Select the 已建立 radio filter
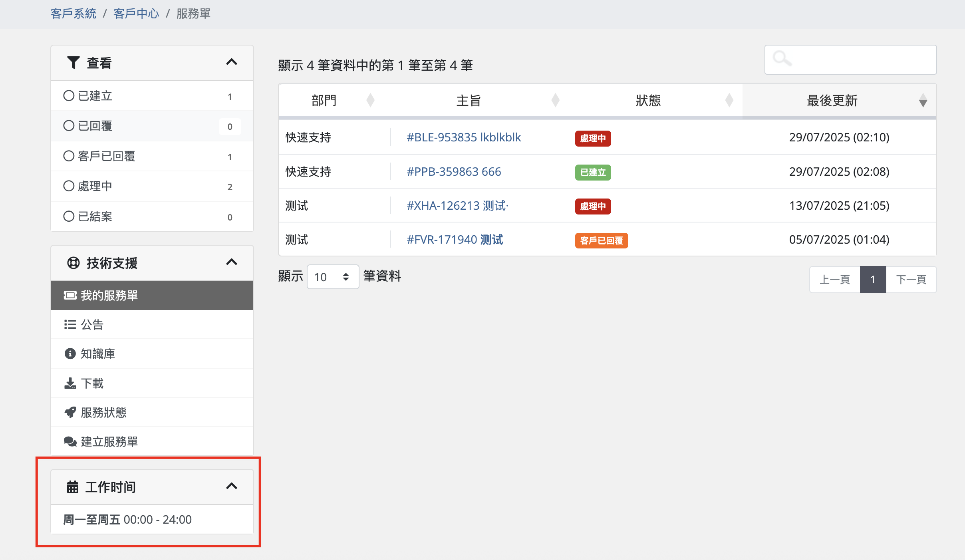The image size is (965, 560). [x=69, y=96]
